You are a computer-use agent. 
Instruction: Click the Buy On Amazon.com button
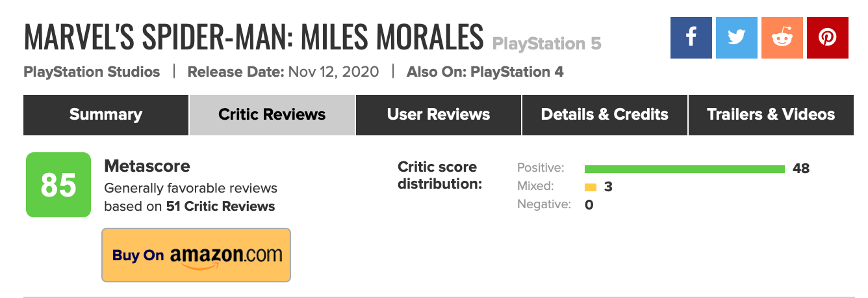(196, 255)
